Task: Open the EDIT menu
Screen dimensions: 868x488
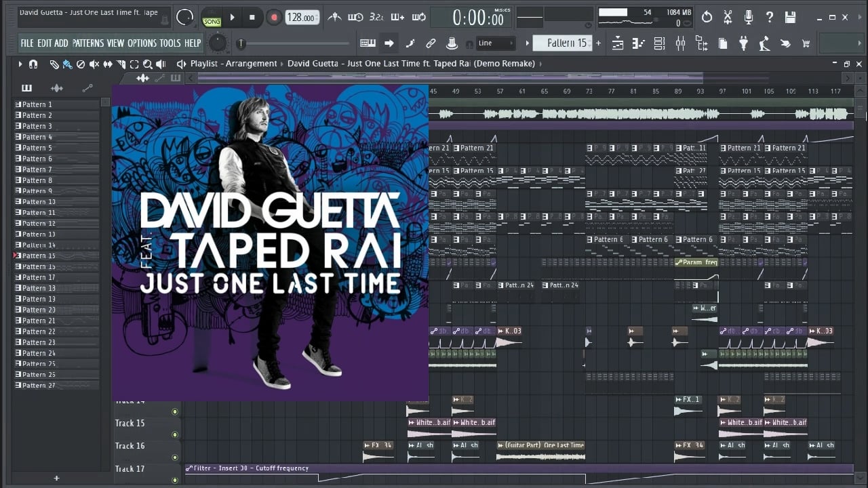Action: coord(45,43)
